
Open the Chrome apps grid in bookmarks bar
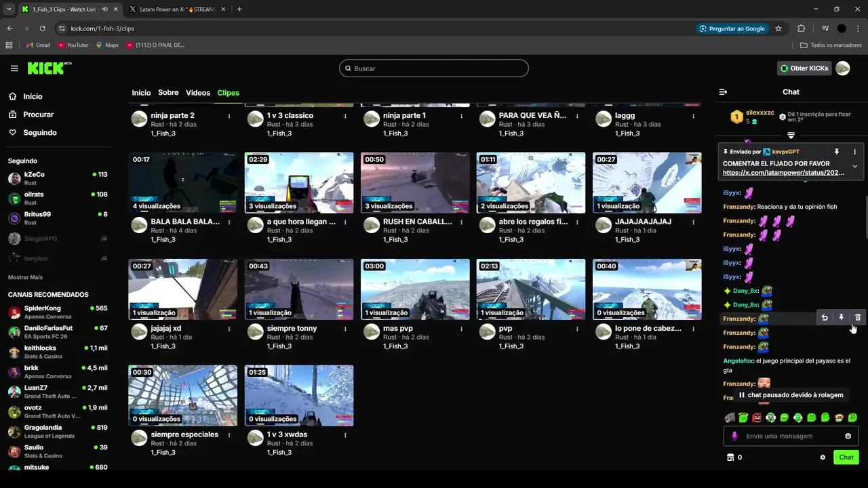[x=9, y=45]
